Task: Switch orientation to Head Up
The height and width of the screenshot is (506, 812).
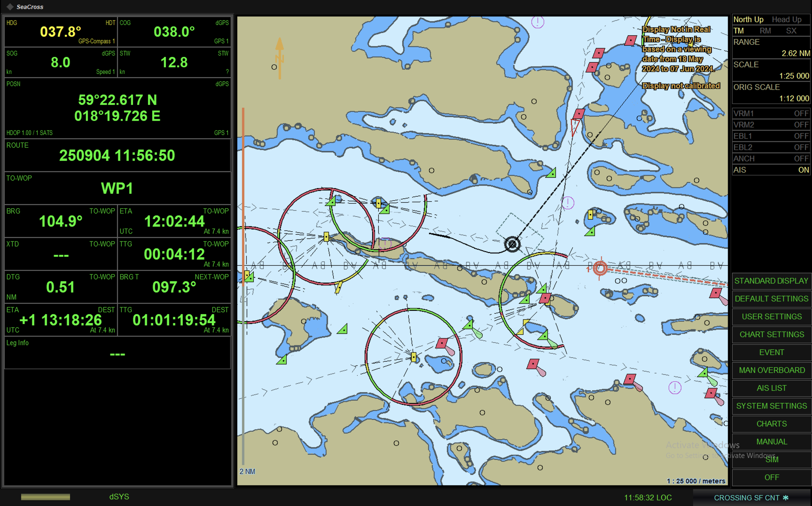Action: tap(786, 19)
